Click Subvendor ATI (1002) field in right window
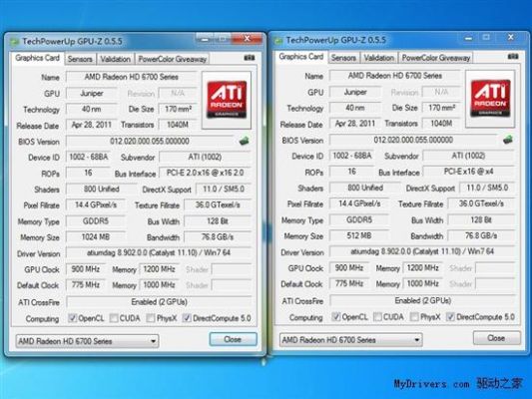Viewport: 532px width, 399px height. pyautogui.click(x=469, y=156)
